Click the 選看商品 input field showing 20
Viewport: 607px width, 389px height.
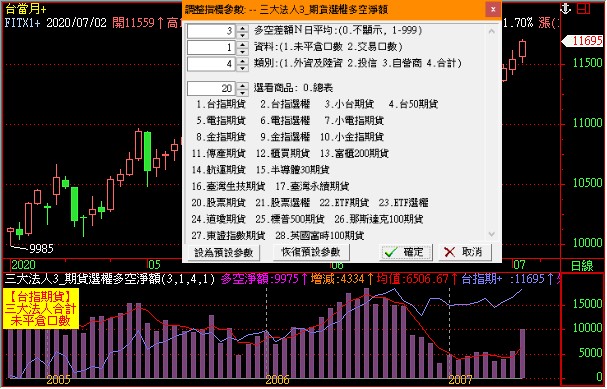coord(211,89)
